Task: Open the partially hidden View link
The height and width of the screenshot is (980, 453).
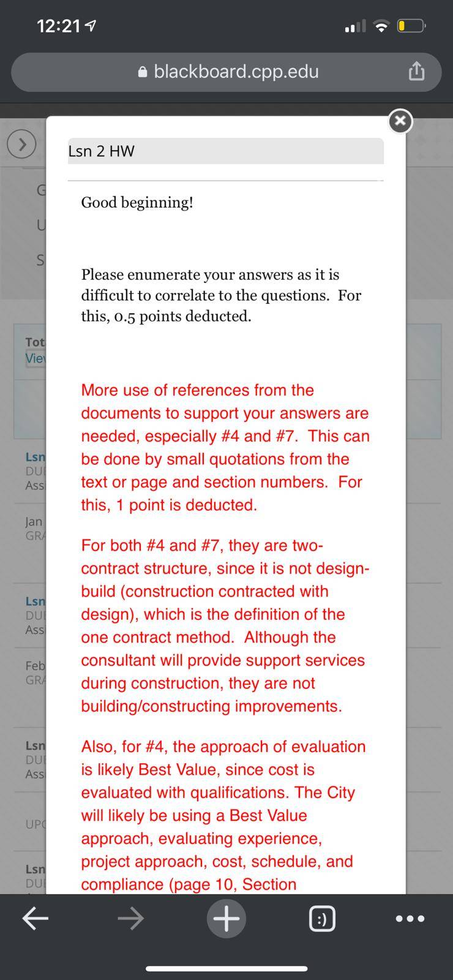Action: 35,358
